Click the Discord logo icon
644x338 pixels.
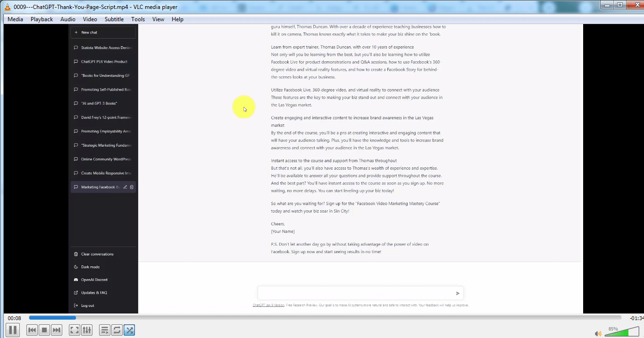pos(76,280)
